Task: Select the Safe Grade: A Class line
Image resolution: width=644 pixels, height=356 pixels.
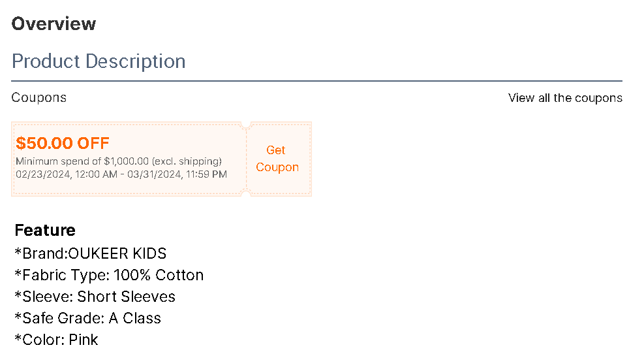Action: click(x=88, y=318)
